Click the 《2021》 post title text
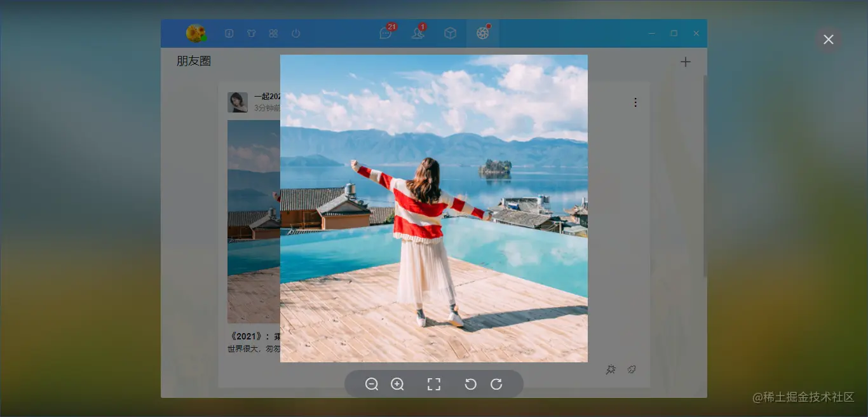The image size is (868, 417). (x=254, y=336)
